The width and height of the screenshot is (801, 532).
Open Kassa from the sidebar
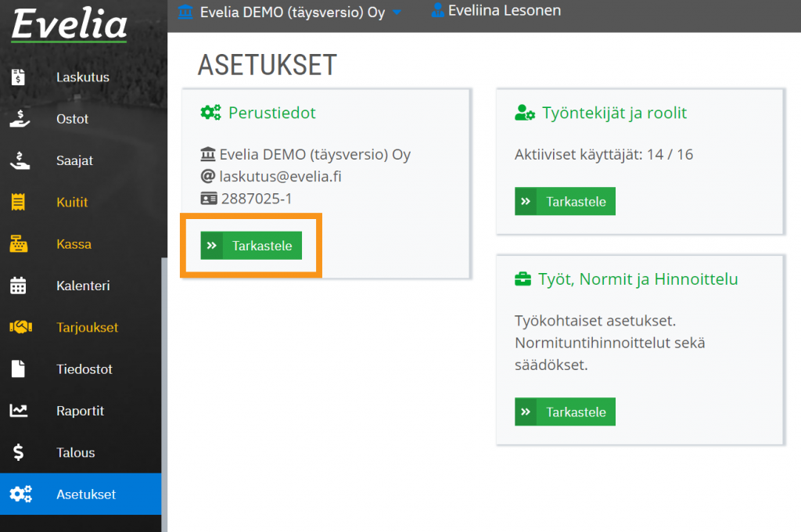[x=81, y=244]
